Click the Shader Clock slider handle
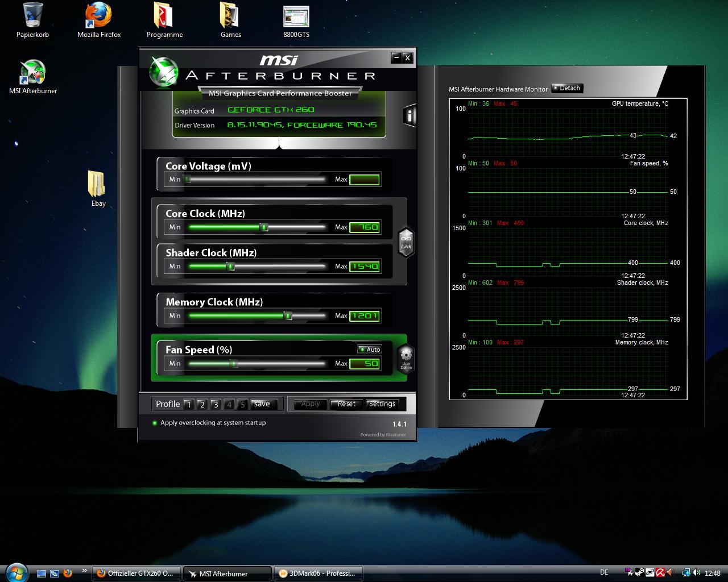This screenshot has width=728, height=582. pyautogui.click(x=230, y=267)
